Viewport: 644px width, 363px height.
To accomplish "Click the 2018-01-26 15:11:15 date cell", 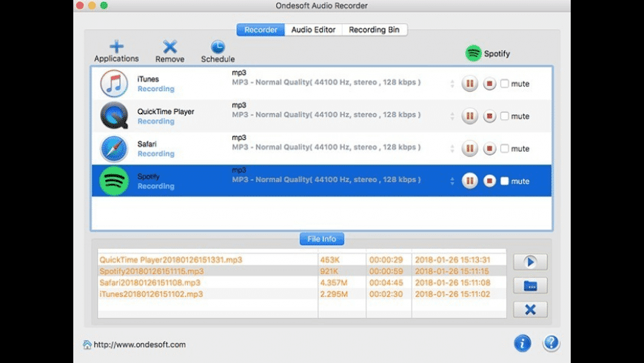I will 452,271.
